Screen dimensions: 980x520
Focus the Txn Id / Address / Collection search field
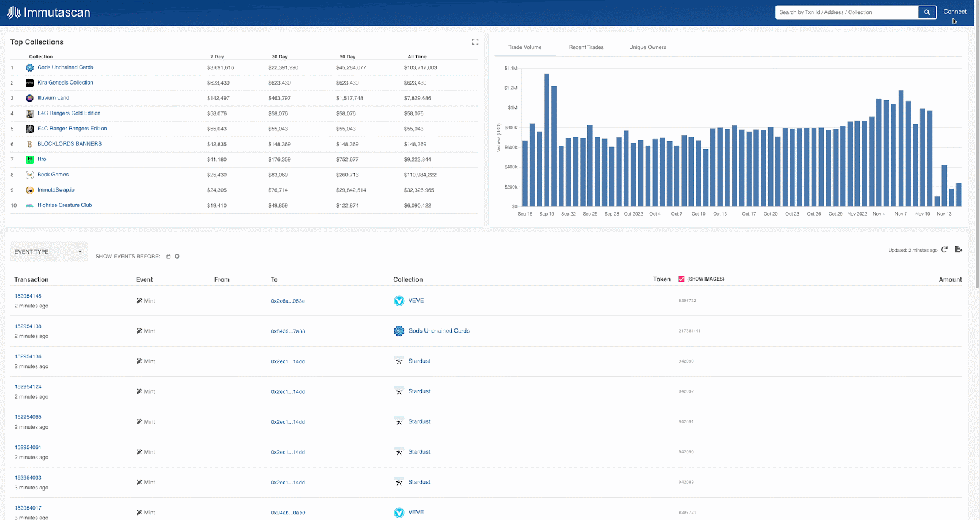point(847,12)
